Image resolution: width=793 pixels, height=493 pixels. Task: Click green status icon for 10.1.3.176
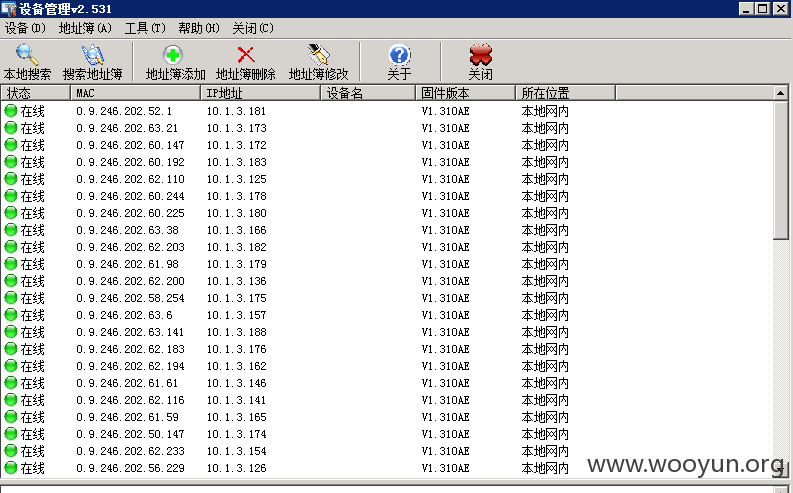(x=11, y=349)
